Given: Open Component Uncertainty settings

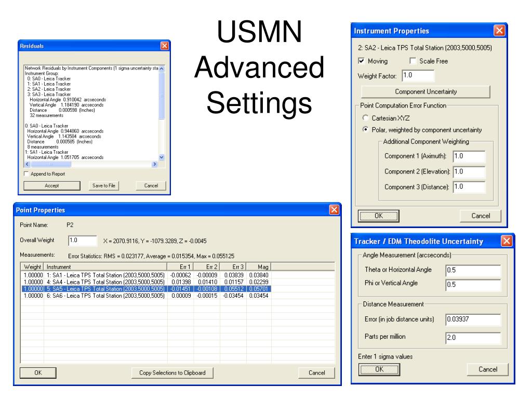Looking at the screenshot, I should (426, 91).
